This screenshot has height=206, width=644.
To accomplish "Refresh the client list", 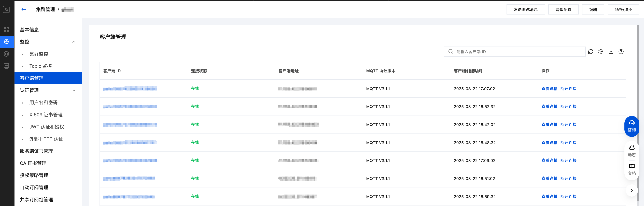I will coord(591,52).
